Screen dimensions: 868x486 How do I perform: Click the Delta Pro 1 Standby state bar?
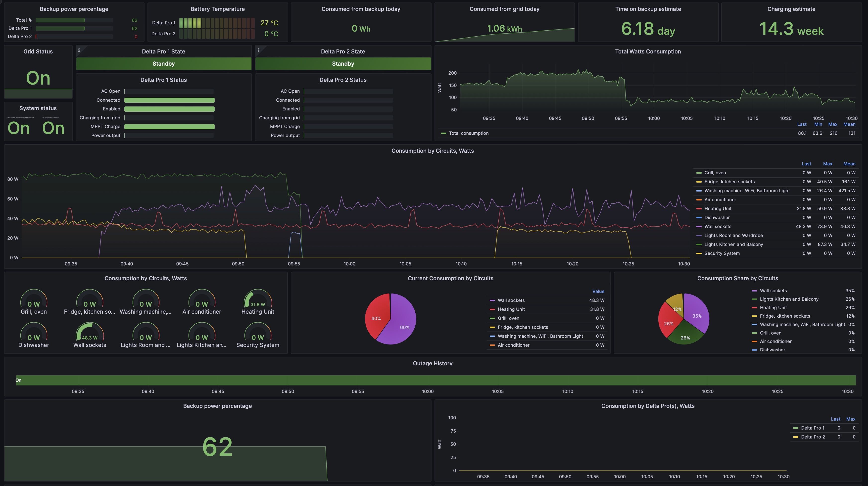pyautogui.click(x=163, y=64)
